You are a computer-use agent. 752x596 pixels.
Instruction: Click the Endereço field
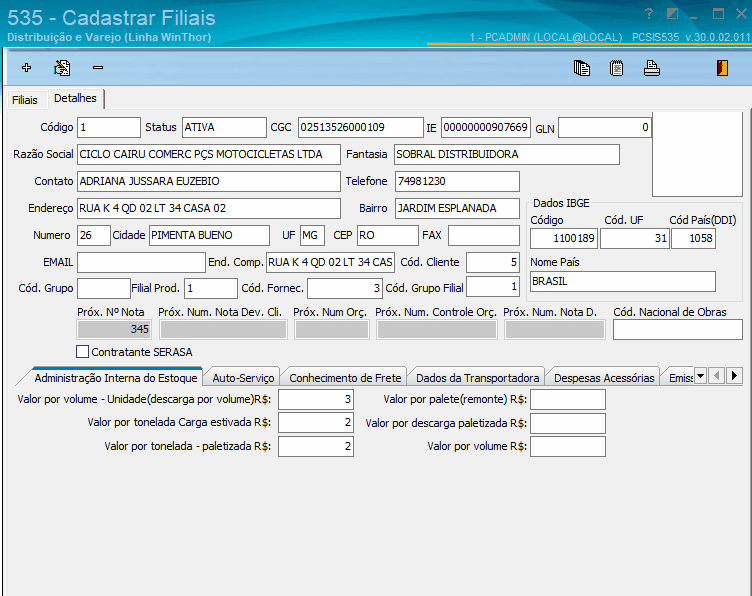click(x=209, y=208)
